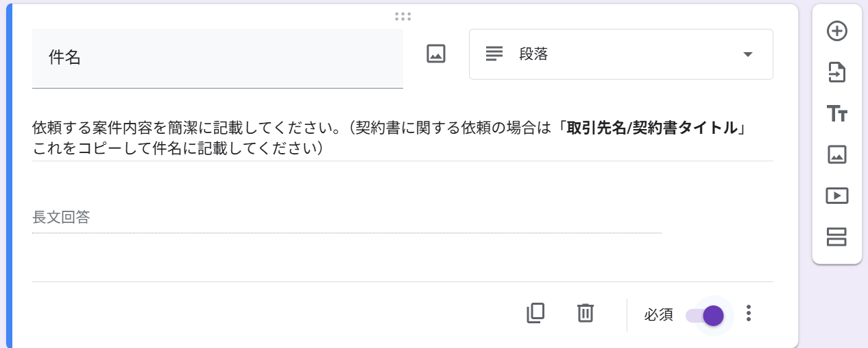
Task: Insert an image from the side toolbar
Action: [837, 155]
